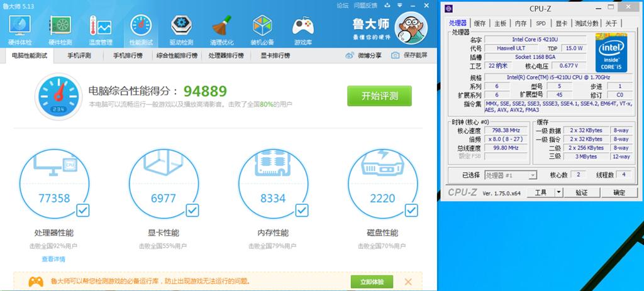Open the 显卡 tab in CPU-Z
This screenshot has width=644, height=291.
[562, 23]
